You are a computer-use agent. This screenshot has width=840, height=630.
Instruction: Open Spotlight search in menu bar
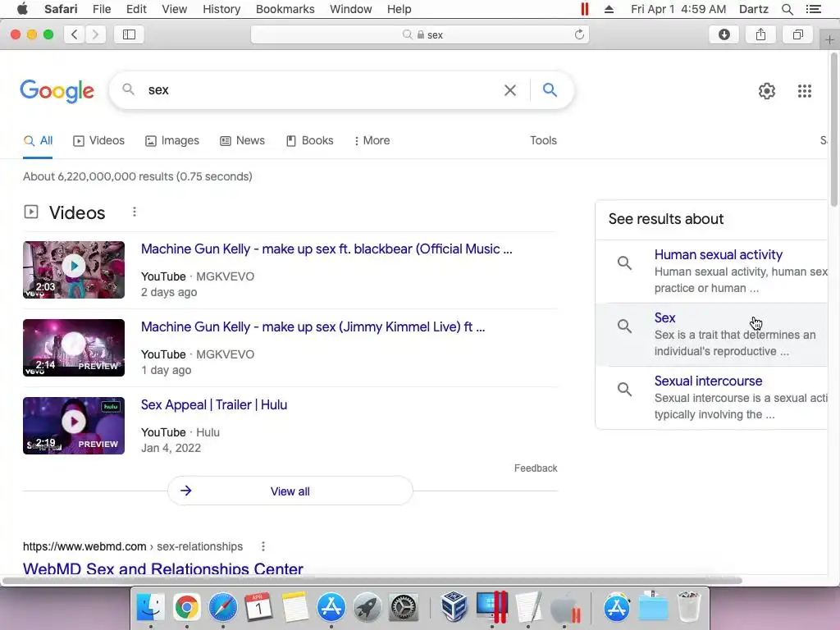[x=787, y=9]
